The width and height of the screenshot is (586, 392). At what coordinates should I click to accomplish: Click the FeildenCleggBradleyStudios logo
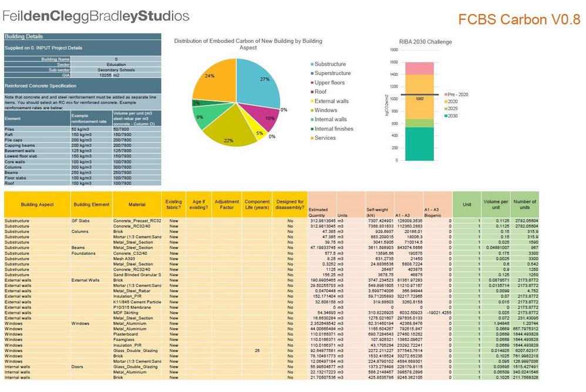coord(96,16)
